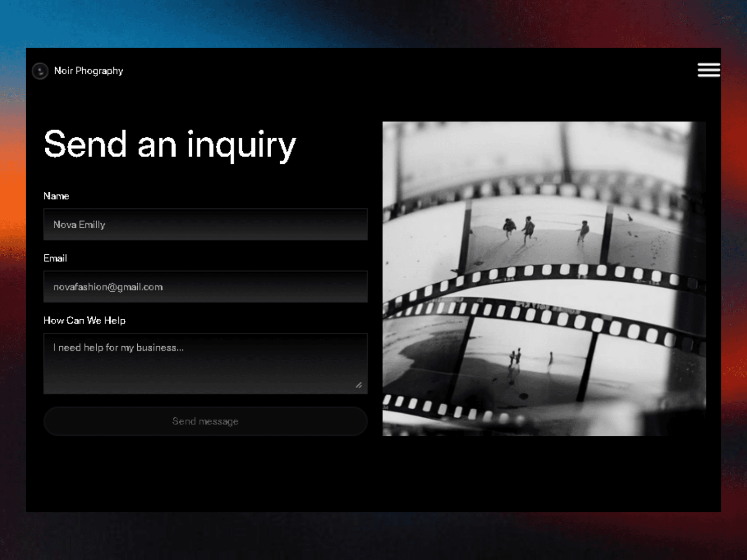
Task: Click the novafashion@gmail.com placeholder text
Action: click(108, 287)
